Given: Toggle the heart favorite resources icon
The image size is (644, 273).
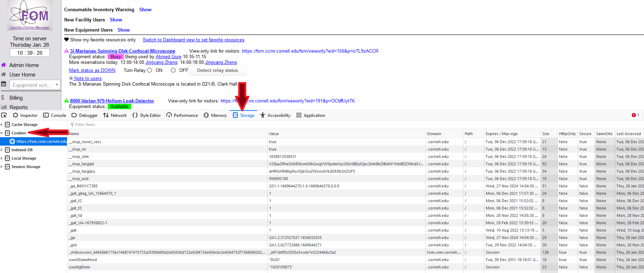Looking at the screenshot, I should point(67,40).
